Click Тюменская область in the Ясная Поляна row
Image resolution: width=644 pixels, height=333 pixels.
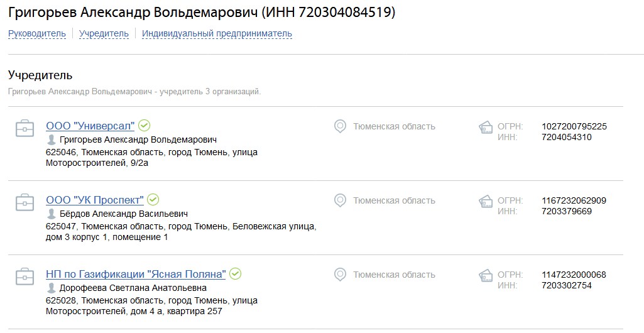(394, 275)
